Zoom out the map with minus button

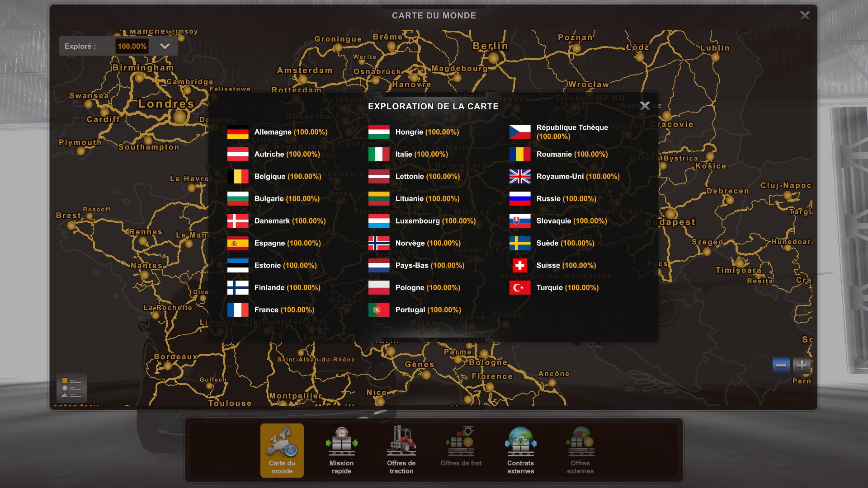pyautogui.click(x=781, y=365)
